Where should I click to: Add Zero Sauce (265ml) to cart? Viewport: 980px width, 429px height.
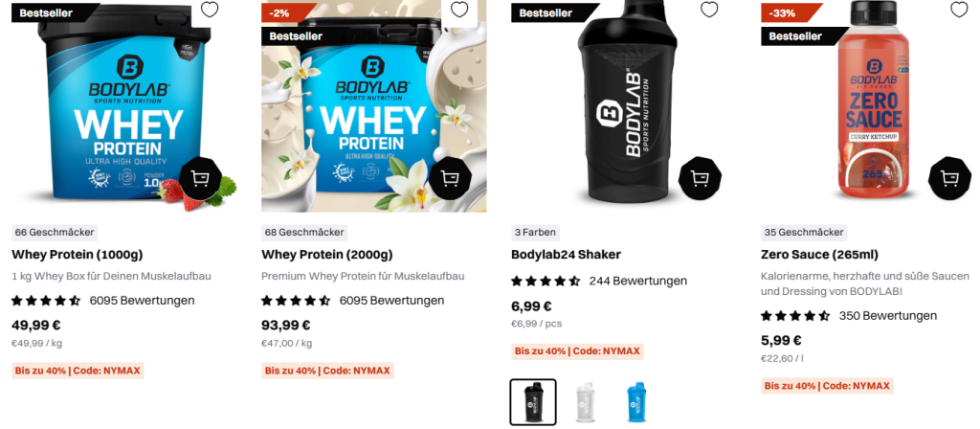[950, 179]
